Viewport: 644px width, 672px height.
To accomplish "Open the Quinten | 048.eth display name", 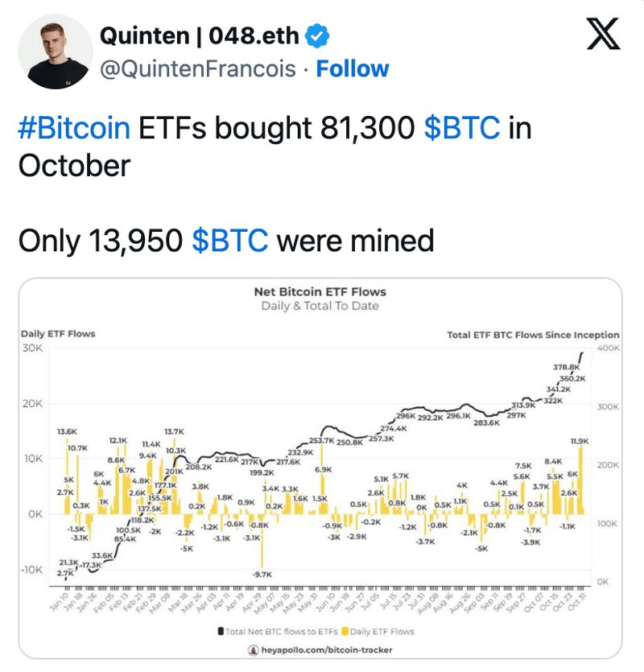I will pos(200,35).
